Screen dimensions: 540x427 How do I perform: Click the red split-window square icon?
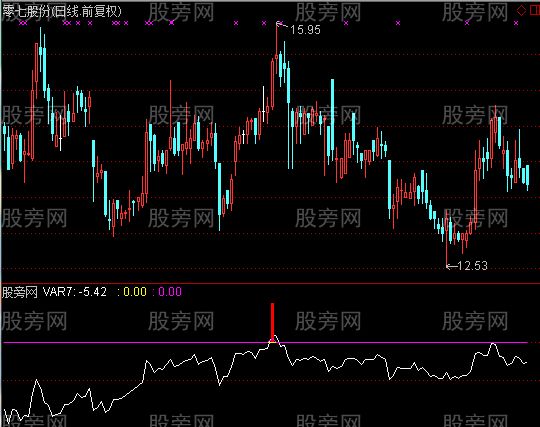point(535,11)
